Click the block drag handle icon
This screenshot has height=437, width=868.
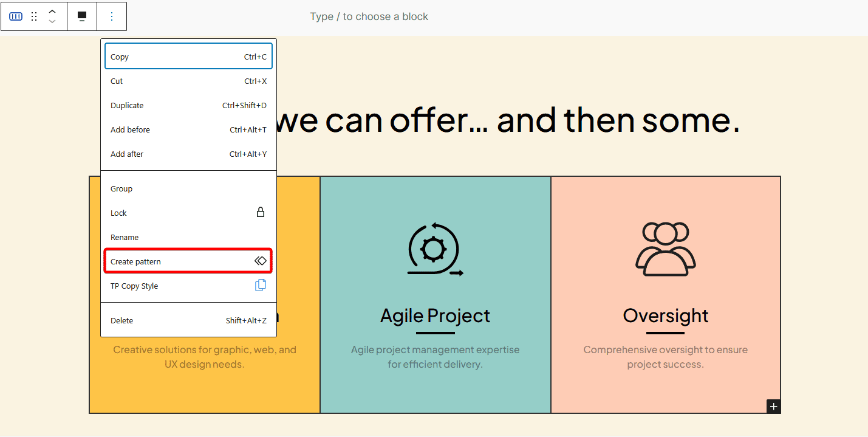tap(34, 16)
